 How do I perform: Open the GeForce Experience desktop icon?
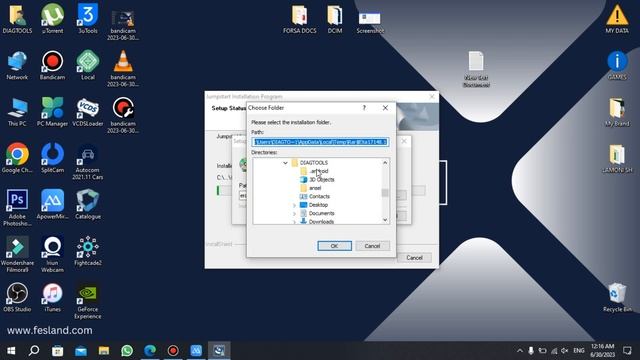tap(88, 301)
